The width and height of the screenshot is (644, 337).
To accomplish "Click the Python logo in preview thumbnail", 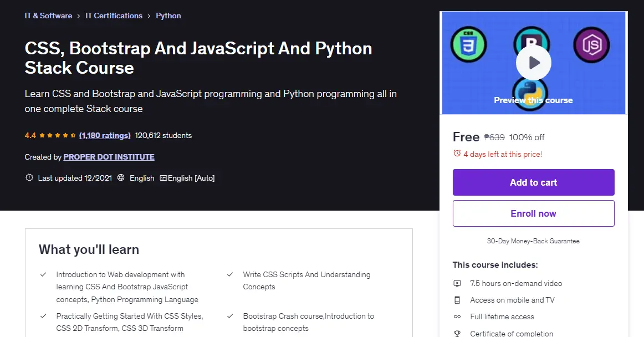I will tap(530, 94).
